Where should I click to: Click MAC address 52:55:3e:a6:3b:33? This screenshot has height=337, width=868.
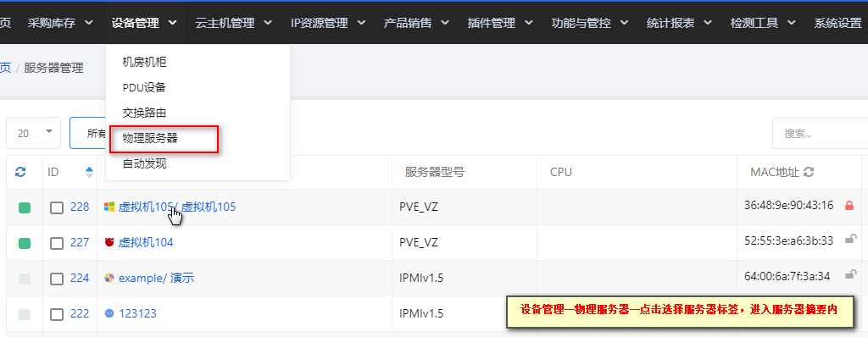[789, 240]
